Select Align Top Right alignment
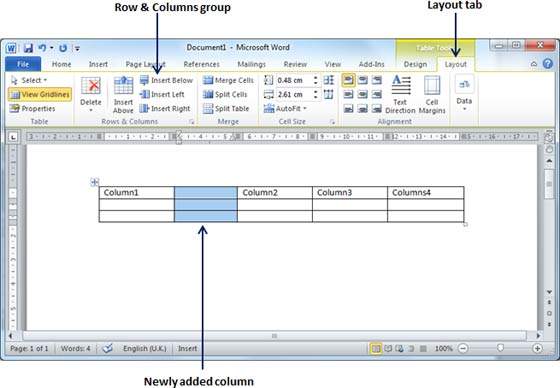 point(376,80)
